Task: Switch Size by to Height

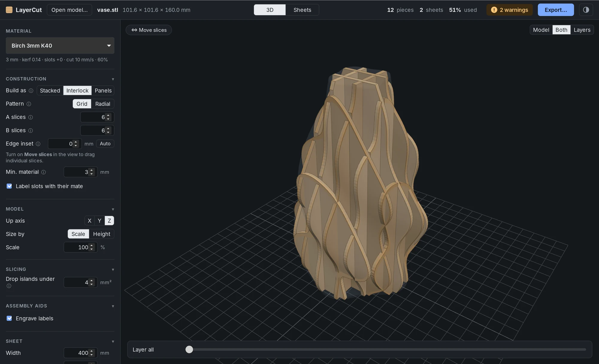Action: [x=102, y=234]
